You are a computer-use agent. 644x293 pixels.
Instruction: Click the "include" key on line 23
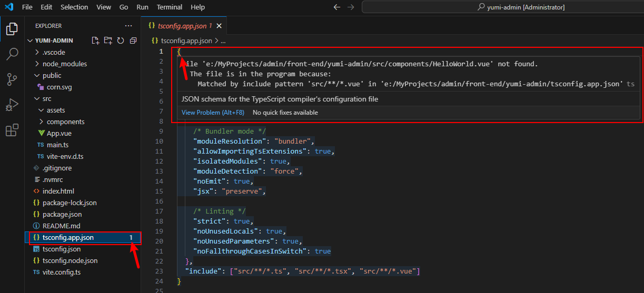click(x=201, y=271)
